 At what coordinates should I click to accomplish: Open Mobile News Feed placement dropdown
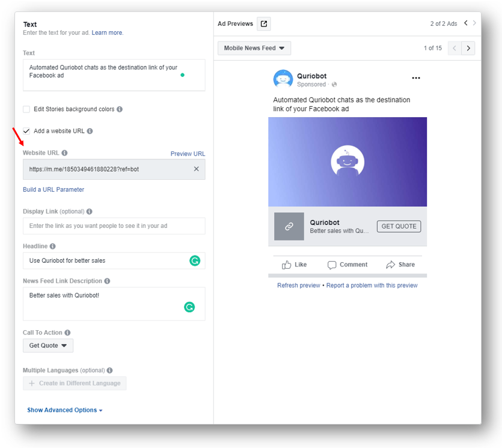click(254, 48)
